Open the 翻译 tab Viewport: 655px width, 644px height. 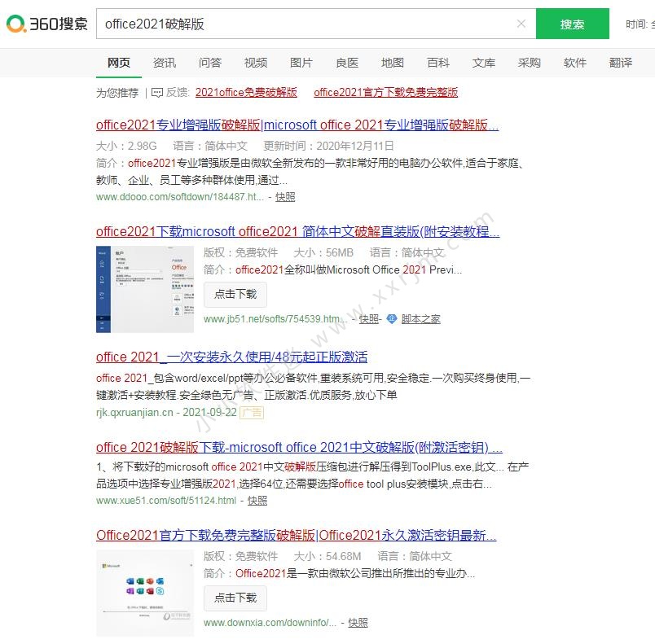point(621,63)
